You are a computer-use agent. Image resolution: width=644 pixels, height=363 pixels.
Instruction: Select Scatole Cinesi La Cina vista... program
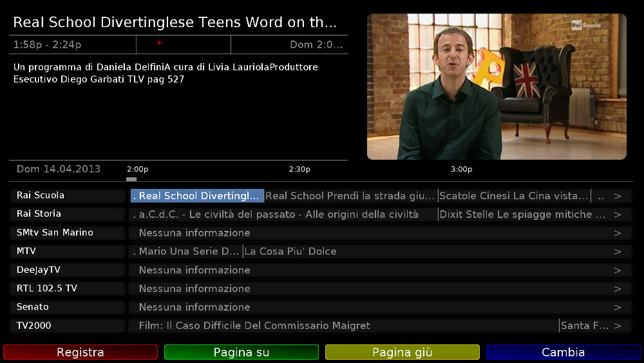point(514,195)
